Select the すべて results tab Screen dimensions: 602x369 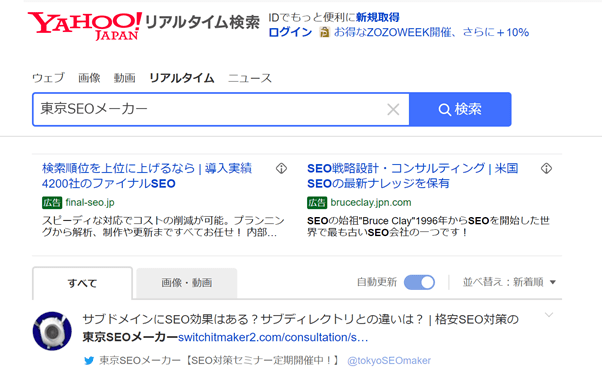pos(82,283)
